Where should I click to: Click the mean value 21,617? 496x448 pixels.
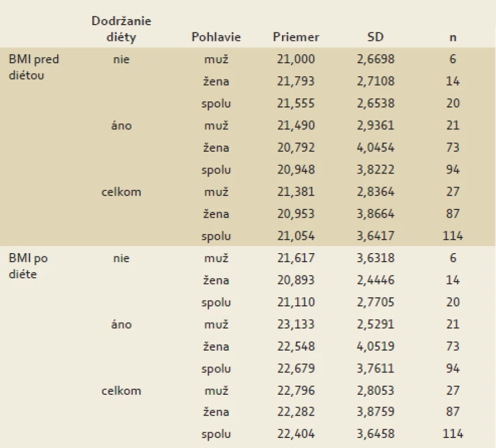pyautogui.click(x=296, y=258)
